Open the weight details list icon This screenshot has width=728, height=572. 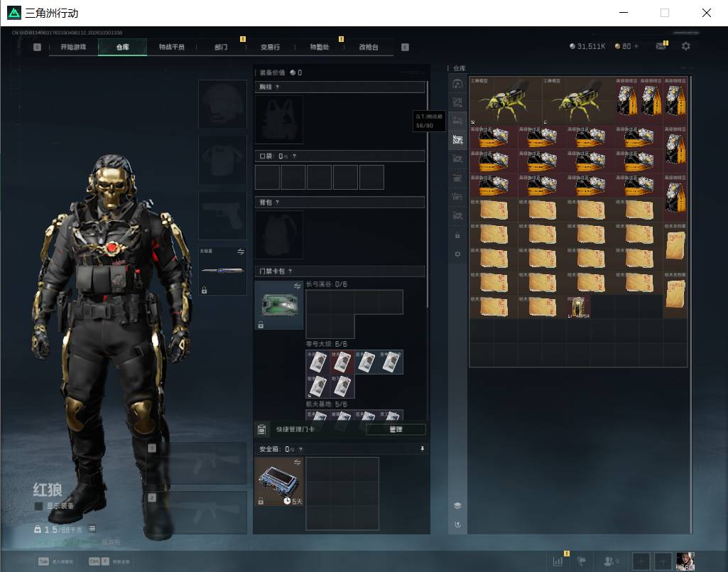pos(92,529)
